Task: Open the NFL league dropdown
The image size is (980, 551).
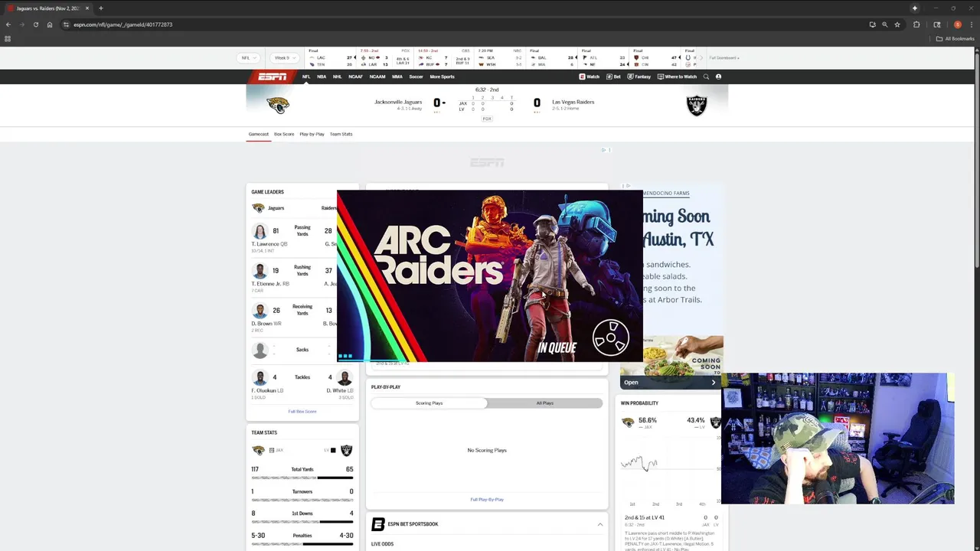Action: pyautogui.click(x=250, y=57)
